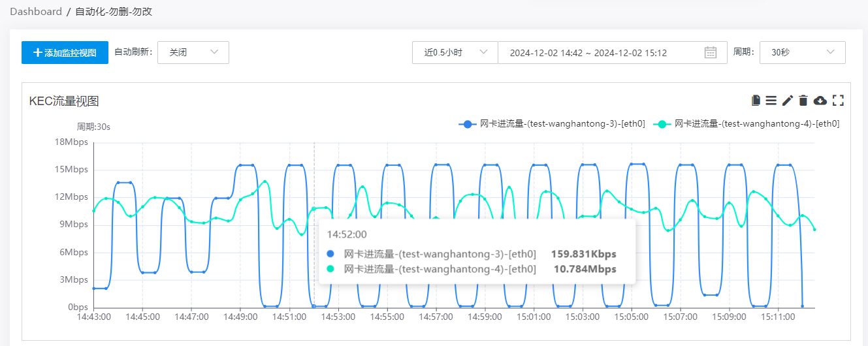Click the plus icon on 添加监控视图

(38, 53)
